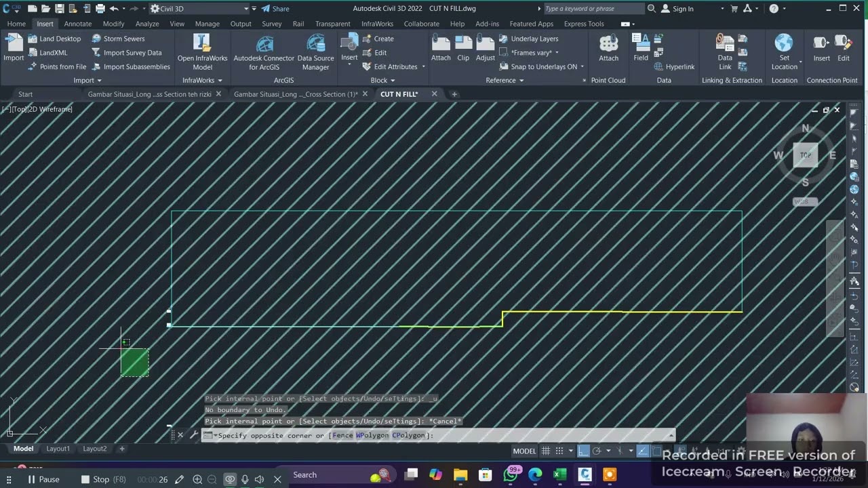Expand the Reference panel dropdown

(x=505, y=80)
